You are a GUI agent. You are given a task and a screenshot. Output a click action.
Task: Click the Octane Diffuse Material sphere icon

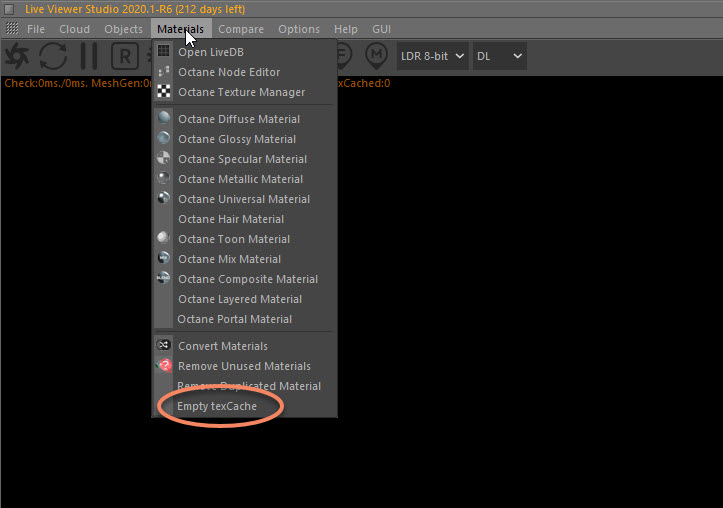point(164,118)
